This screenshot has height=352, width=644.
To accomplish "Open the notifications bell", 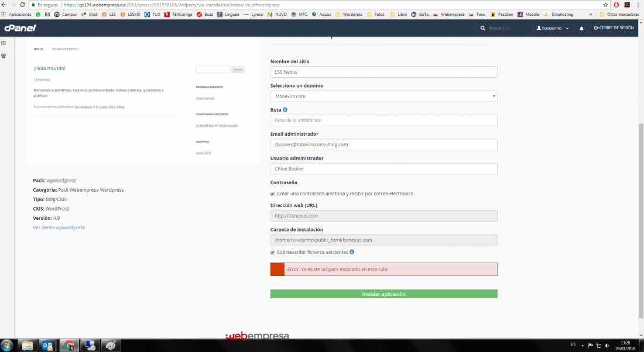I will click(581, 28).
